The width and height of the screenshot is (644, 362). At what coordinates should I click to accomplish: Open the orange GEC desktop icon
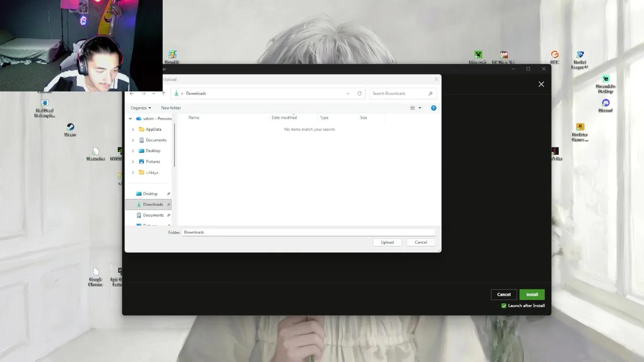pyautogui.click(x=554, y=57)
